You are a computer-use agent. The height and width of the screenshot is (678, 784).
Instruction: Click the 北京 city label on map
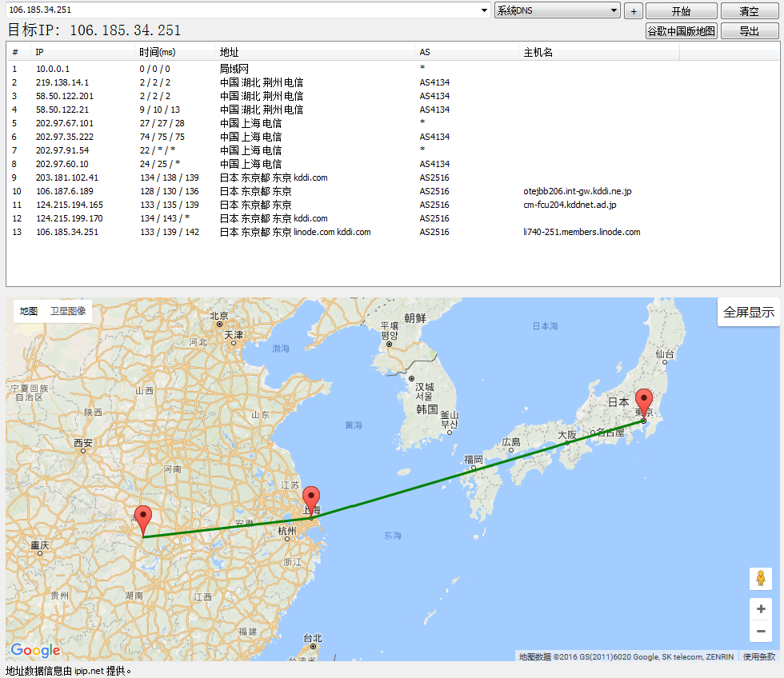pos(218,316)
